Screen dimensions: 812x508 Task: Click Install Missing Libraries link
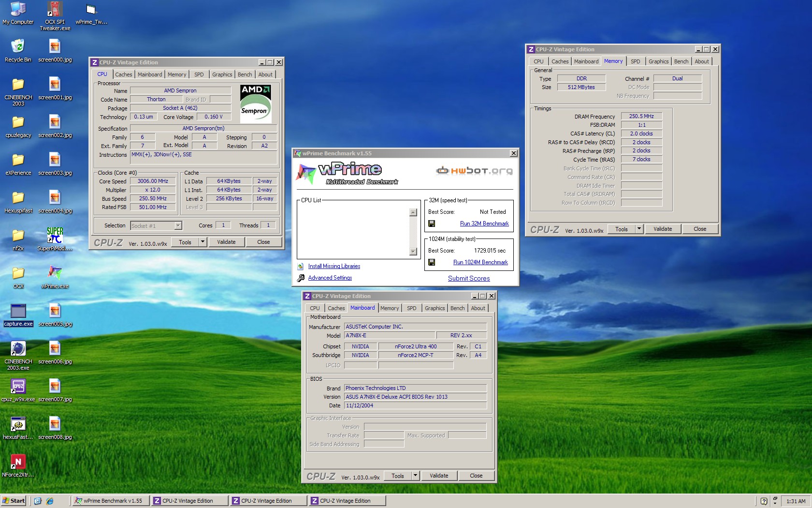click(x=334, y=266)
